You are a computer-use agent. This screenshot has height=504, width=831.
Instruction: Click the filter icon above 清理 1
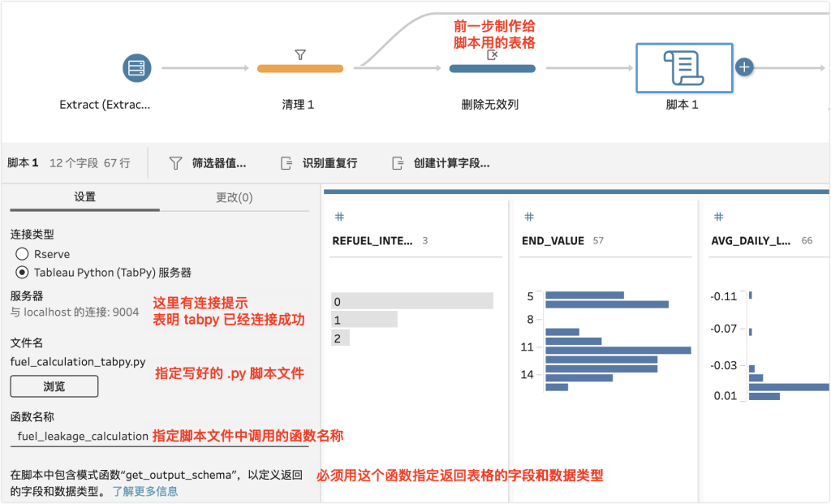click(299, 54)
